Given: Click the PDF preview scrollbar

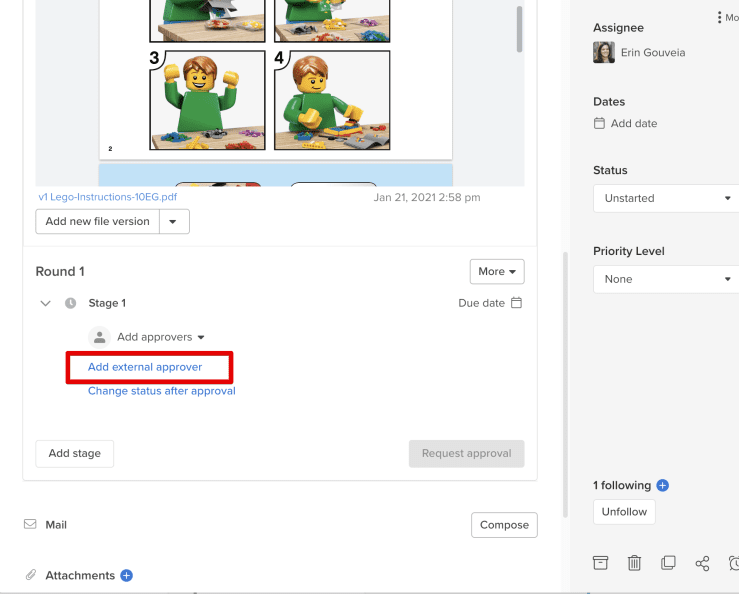Looking at the screenshot, I should pyautogui.click(x=519, y=29).
